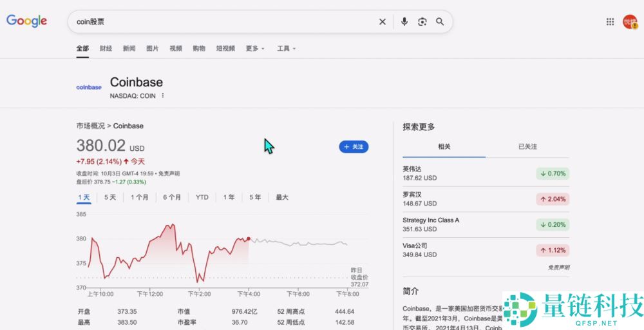644x330 pixels.
Task: Click the 1.12% change badge for Visa
Action: click(x=553, y=250)
